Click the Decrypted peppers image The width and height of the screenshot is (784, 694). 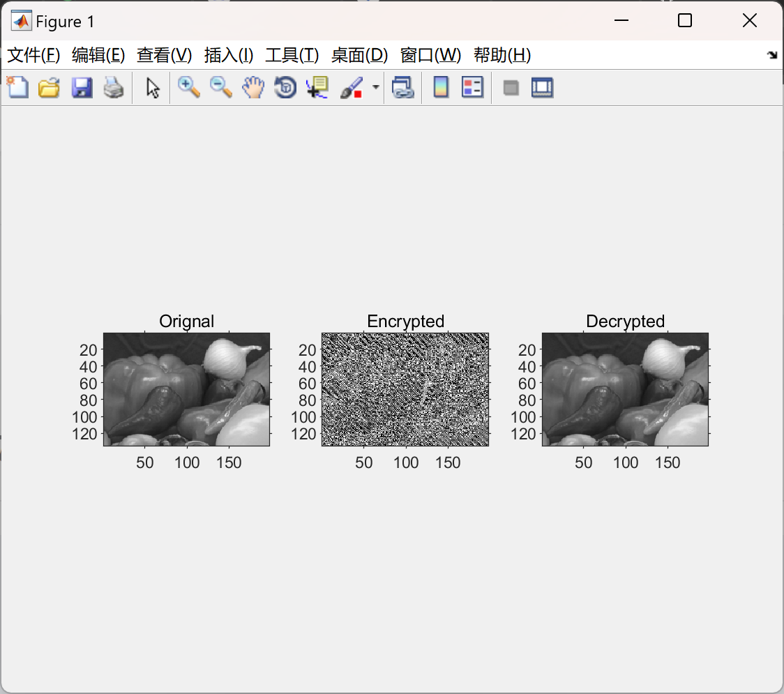point(626,389)
